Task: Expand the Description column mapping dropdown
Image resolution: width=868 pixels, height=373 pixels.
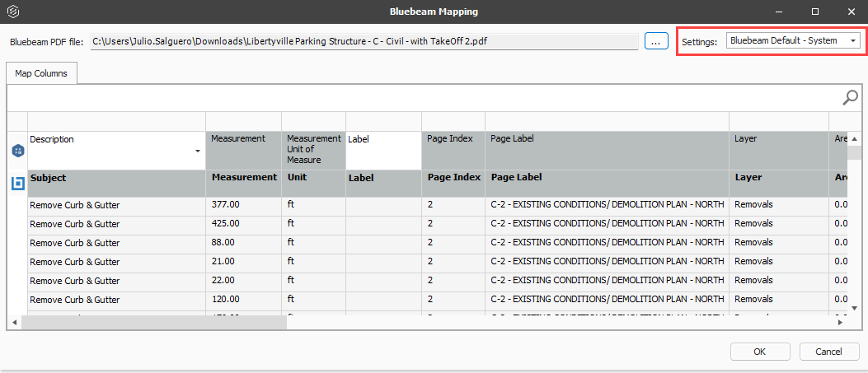Action: (198, 152)
